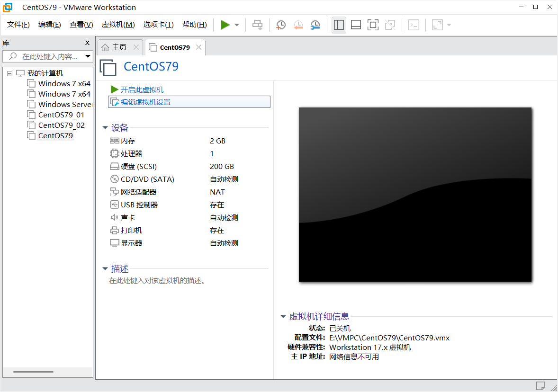The image size is (558, 392).
Task: Select CentOS79 in the library tree
Action: pos(55,135)
